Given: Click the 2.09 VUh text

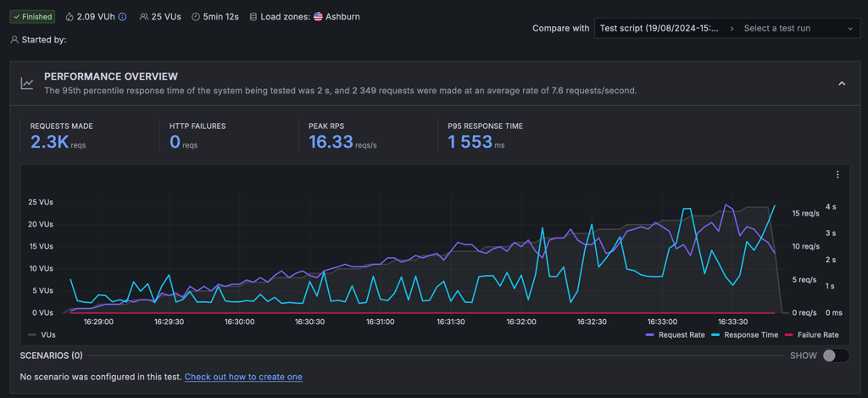Looking at the screenshot, I should 96,17.
